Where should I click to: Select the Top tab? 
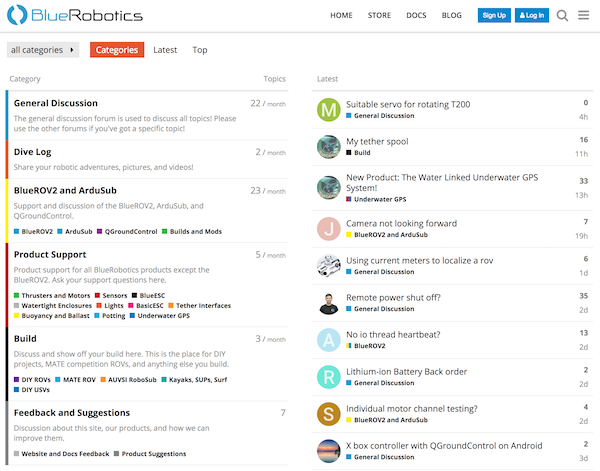[x=200, y=50]
